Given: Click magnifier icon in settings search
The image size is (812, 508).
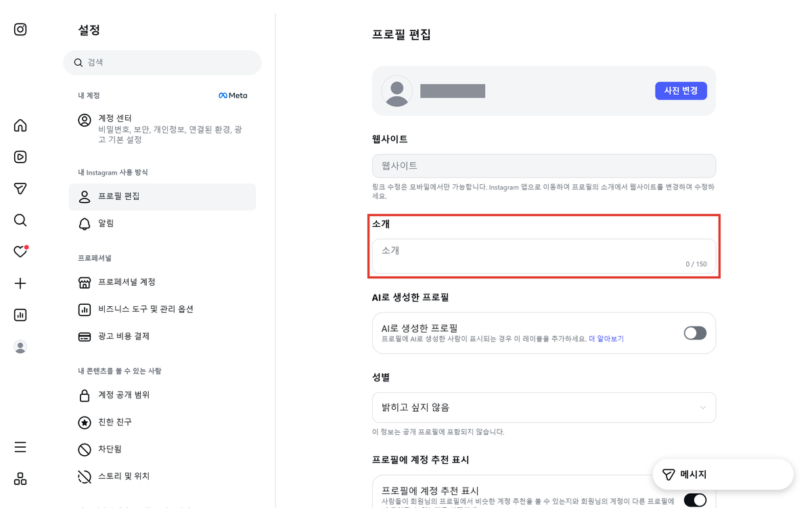Looking at the screenshot, I should pos(78,62).
